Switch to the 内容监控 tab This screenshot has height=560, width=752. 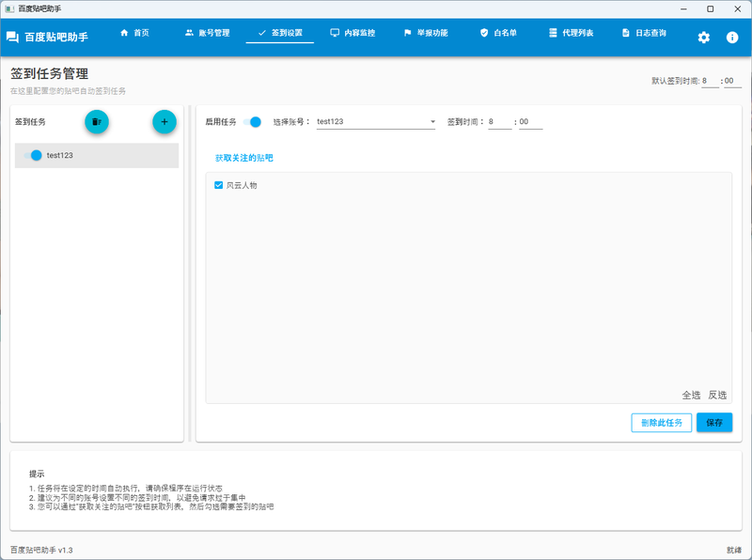352,33
